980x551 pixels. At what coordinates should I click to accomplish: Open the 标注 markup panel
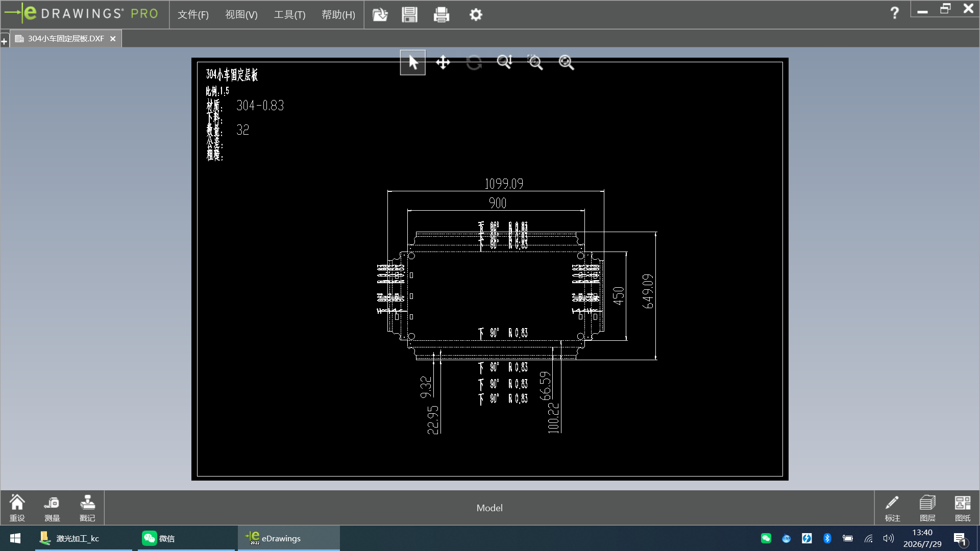pyautogui.click(x=892, y=508)
